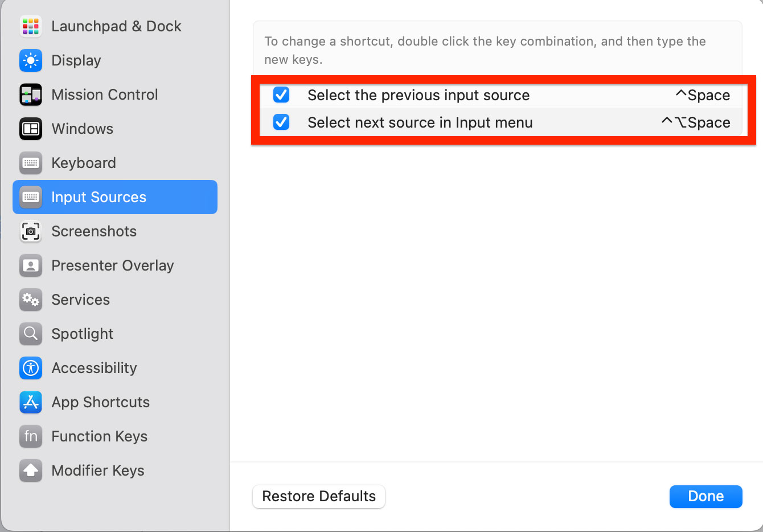Select the Control-Option-Space shortcut field
The height and width of the screenshot is (532, 763).
point(695,122)
